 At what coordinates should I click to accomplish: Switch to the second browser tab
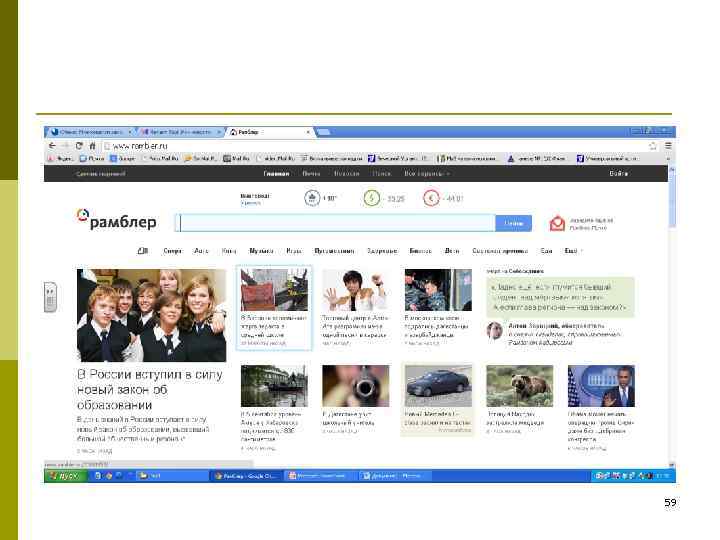coord(180,132)
